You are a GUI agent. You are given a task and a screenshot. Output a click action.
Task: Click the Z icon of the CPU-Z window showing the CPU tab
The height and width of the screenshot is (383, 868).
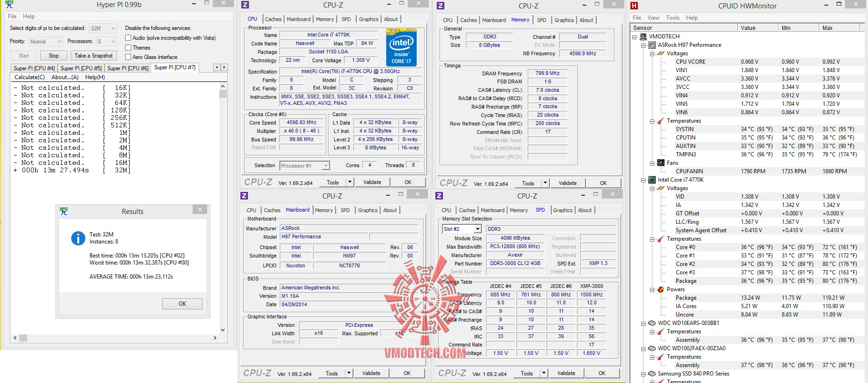coord(245,5)
